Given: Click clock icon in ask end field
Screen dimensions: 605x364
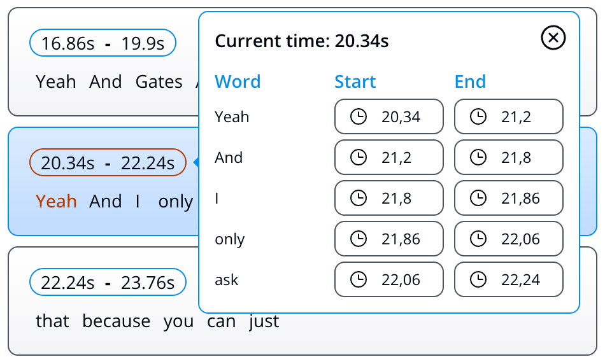Looking at the screenshot, I should tap(478, 280).
